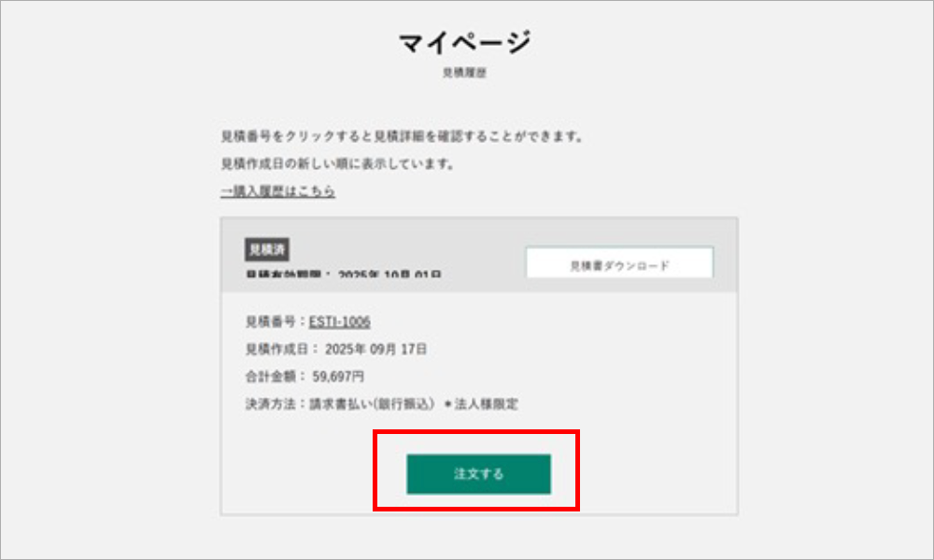Click the 2025年 10月 01日 expiry date

point(389,274)
